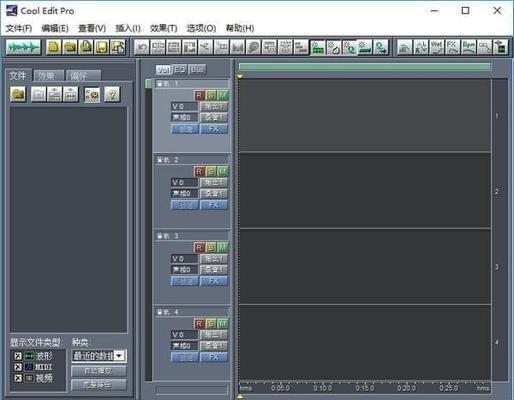The height and width of the screenshot is (400, 514).
Task: Click the close-file icon next to the yellow folder
Action: [38, 94]
